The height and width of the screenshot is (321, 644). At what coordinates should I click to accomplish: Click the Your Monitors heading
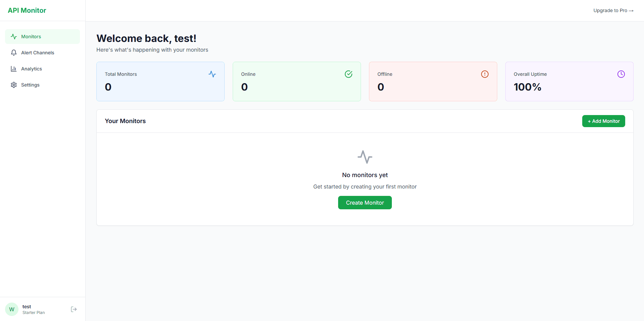[x=125, y=121]
